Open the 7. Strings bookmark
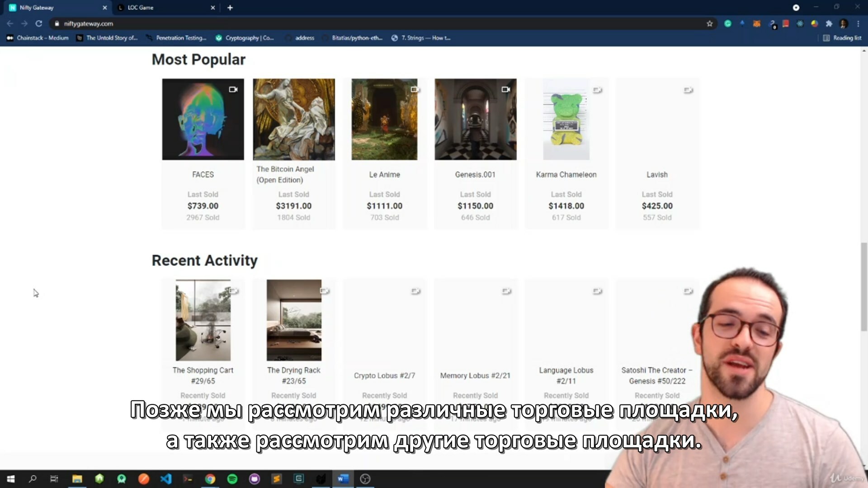 pyautogui.click(x=421, y=38)
